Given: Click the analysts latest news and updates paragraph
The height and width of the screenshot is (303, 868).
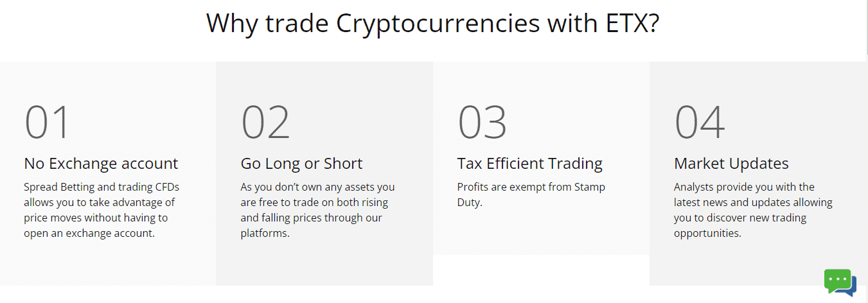Looking at the screenshot, I should click(x=753, y=210).
